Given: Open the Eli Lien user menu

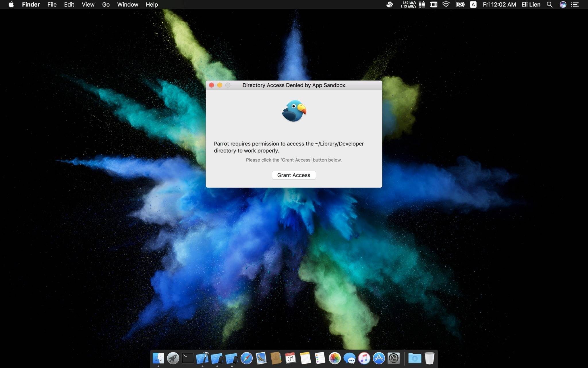Looking at the screenshot, I should (531, 4).
